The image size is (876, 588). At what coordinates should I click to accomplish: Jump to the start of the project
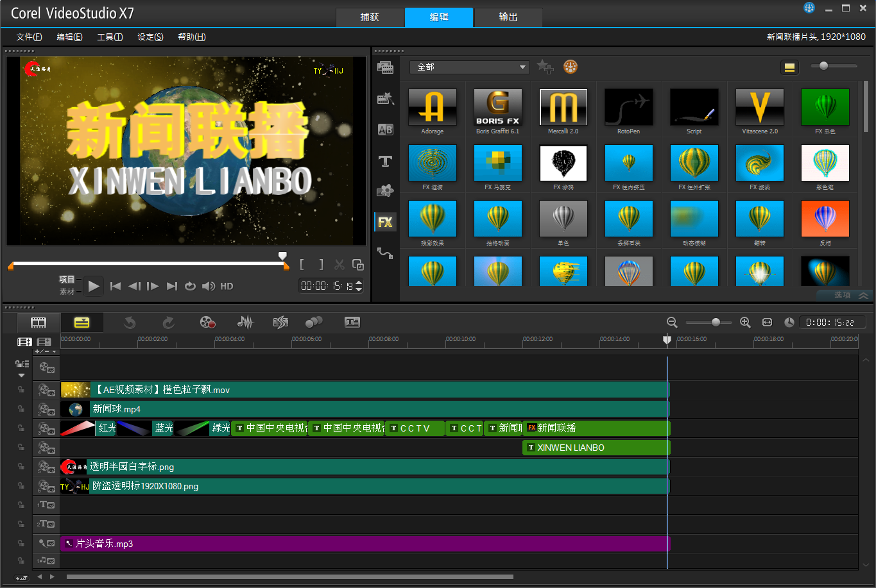(116, 286)
